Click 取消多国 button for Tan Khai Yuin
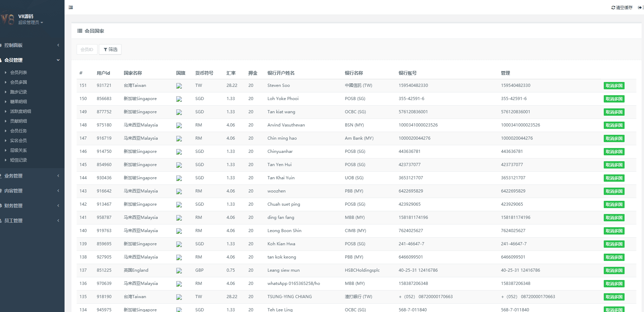The width and height of the screenshot is (644, 312). (614, 178)
